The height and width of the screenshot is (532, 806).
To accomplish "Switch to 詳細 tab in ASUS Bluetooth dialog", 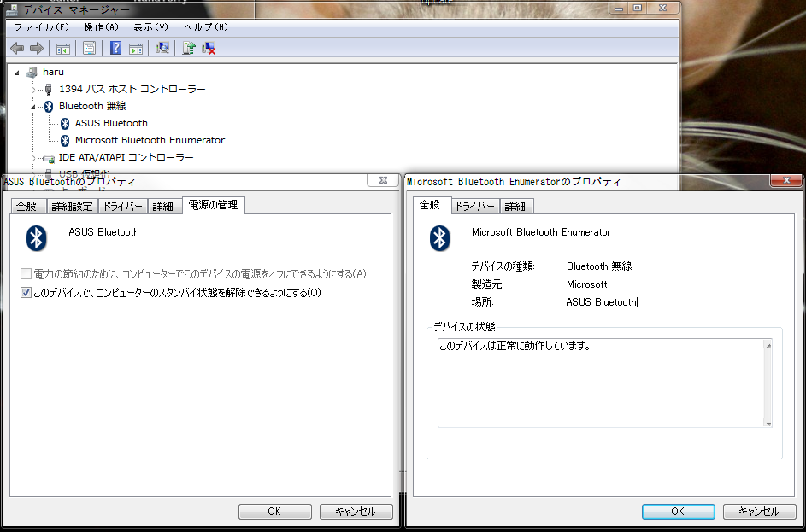I will tap(163, 207).
